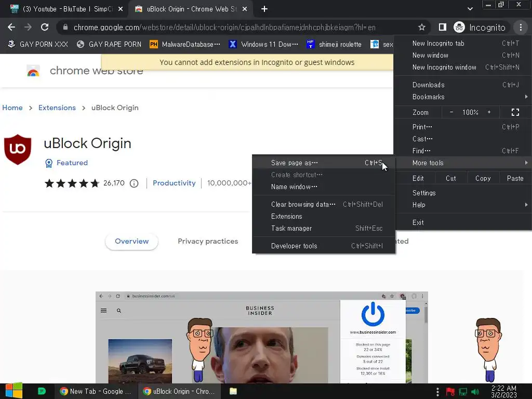Open the taskbar clock showing 2:22 AM

coord(504,391)
